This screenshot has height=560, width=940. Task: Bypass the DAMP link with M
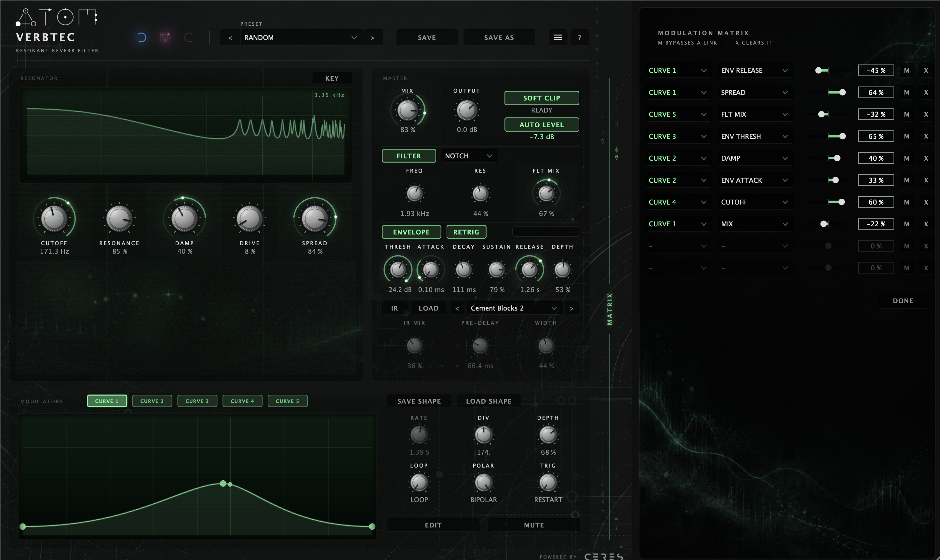(906, 158)
